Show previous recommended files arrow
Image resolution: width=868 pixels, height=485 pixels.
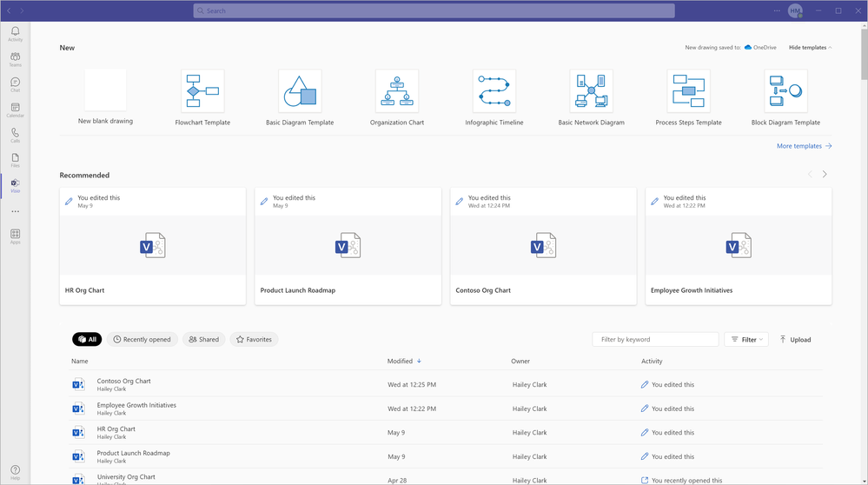coord(810,175)
